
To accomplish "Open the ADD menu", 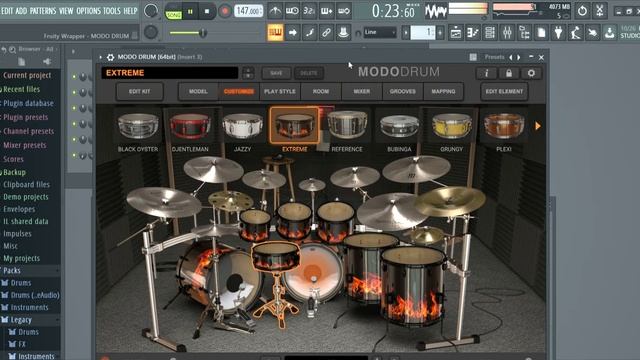I will [x=21, y=11].
